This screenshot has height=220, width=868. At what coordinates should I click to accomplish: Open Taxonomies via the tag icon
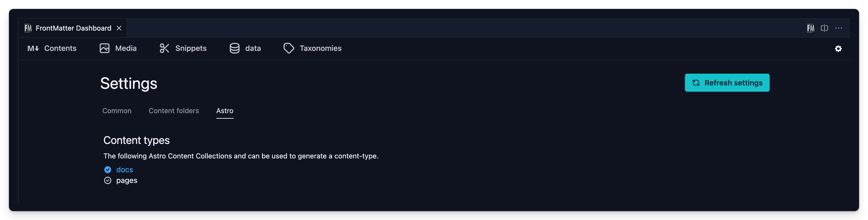(289, 48)
